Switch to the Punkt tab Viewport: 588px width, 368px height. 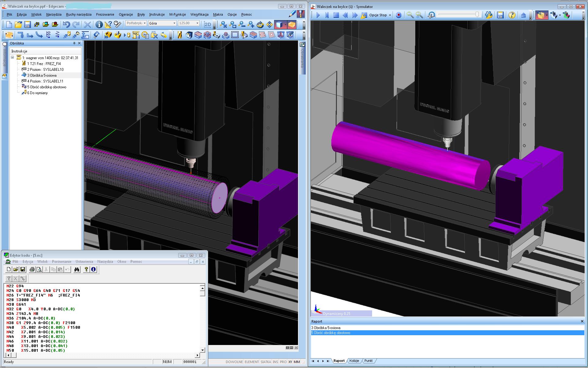[368, 361]
